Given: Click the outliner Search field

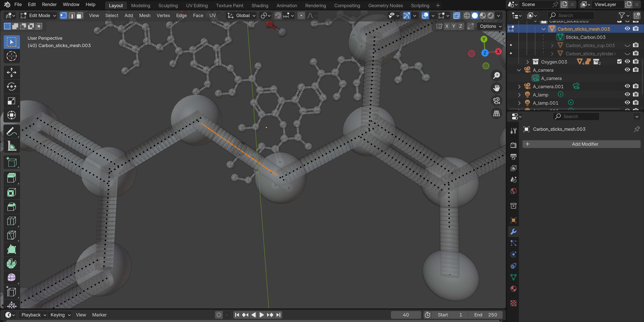Looking at the screenshot, I should pyautogui.click(x=571, y=15).
